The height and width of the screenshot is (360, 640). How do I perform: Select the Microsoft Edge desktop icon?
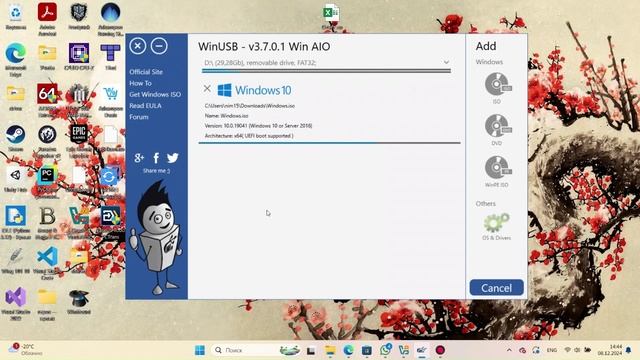click(x=16, y=59)
